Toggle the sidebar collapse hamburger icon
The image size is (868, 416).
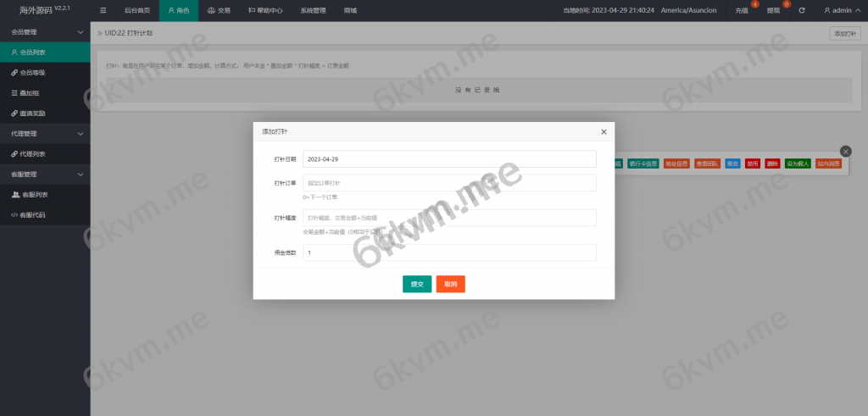[103, 10]
